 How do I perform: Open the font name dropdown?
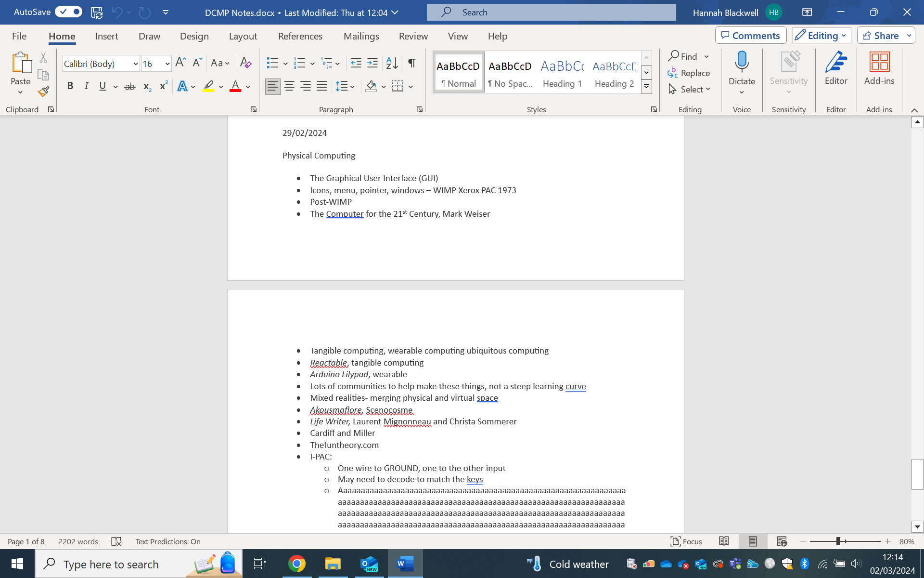coord(136,64)
